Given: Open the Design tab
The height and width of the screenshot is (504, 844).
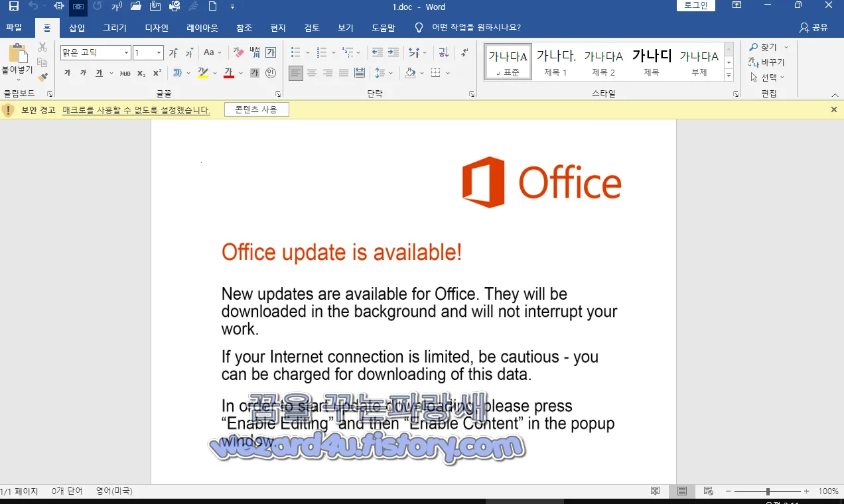Looking at the screenshot, I should (x=157, y=28).
